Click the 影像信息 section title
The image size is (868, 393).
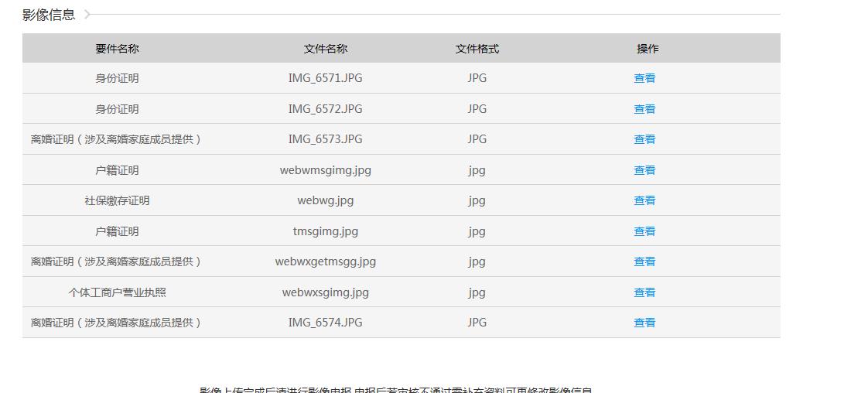(49, 15)
